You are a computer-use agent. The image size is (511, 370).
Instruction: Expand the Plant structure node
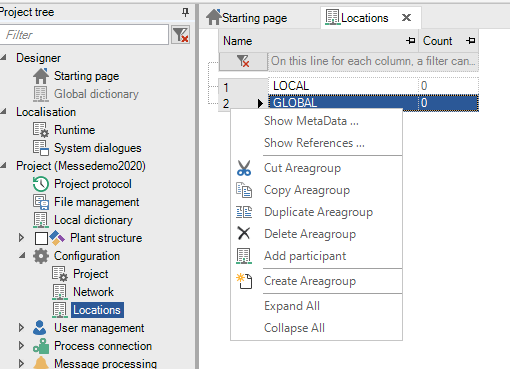[x=21, y=238]
